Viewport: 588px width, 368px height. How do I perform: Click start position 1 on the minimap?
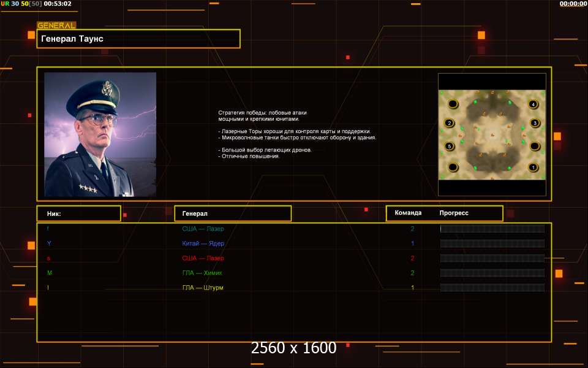pyautogui.click(x=533, y=167)
